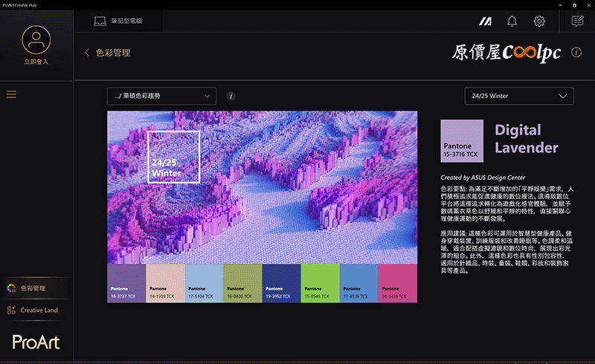Click the color wheel icon in sidebar
The image size is (595, 364).
[11, 288]
